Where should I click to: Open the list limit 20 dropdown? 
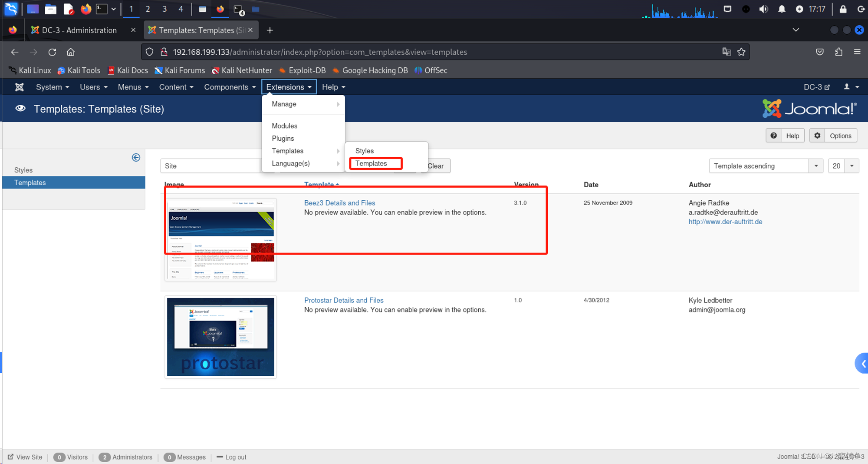tap(843, 166)
